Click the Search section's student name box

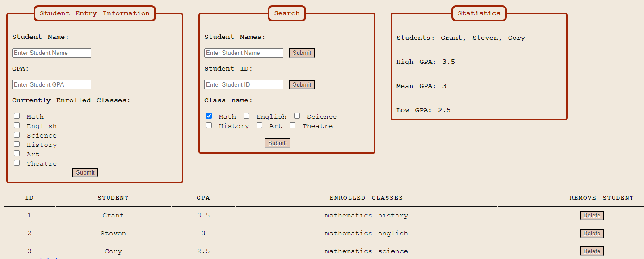(244, 53)
